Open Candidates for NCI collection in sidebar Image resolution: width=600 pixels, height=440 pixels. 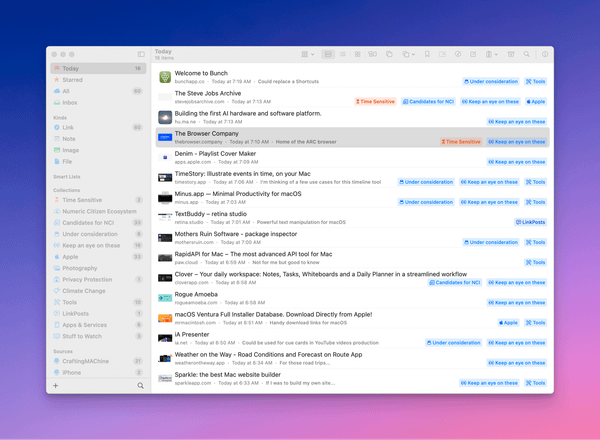pyautogui.click(x=98, y=223)
